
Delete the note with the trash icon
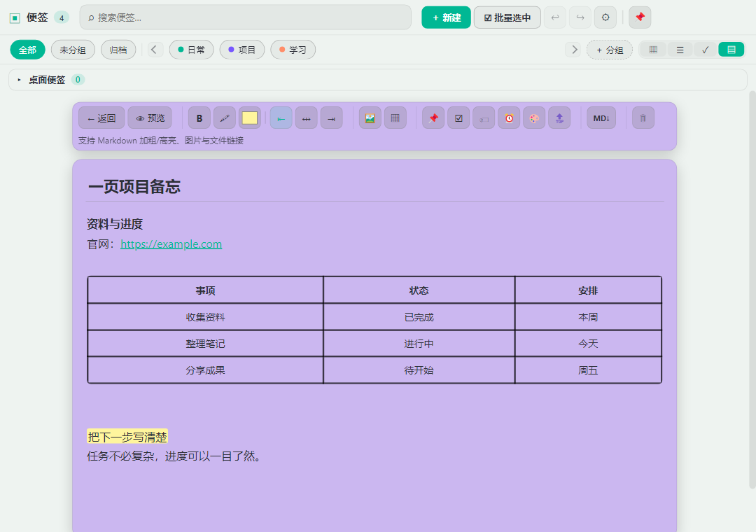[643, 118]
